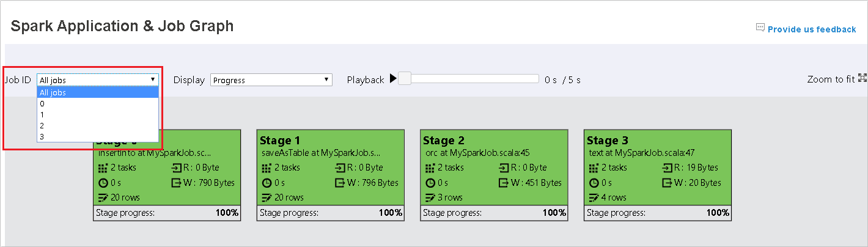Click the rows icon in Stage 1
The height and width of the screenshot is (247, 868).
(x=267, y=197)
